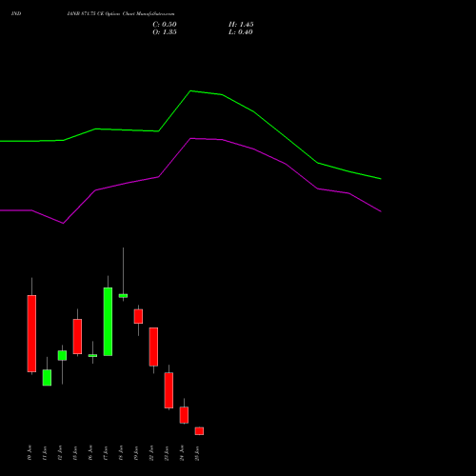Click the "H: 1.45" high value
The image size is (476, 476).
[241, 25]
